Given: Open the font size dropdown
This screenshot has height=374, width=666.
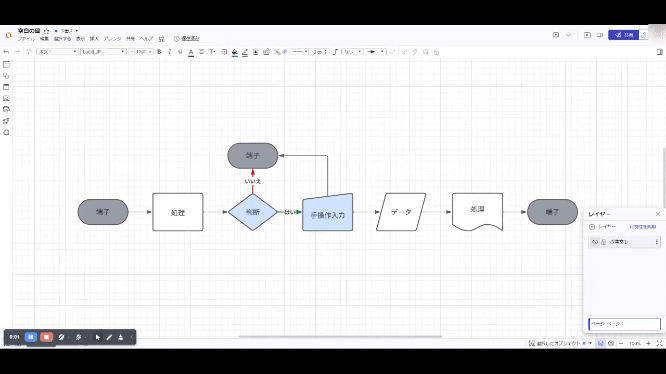Looking at the screenshot, I should (x=144, y=52).
